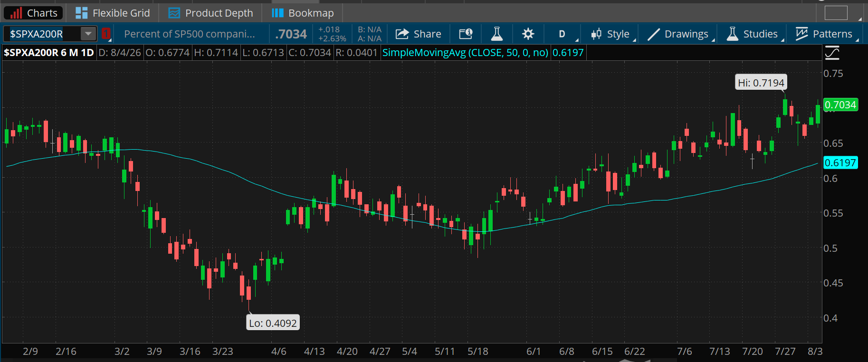Click the 0.4 price axis level
This screenshot has height=362, width=868.
(x=830, y=318)
